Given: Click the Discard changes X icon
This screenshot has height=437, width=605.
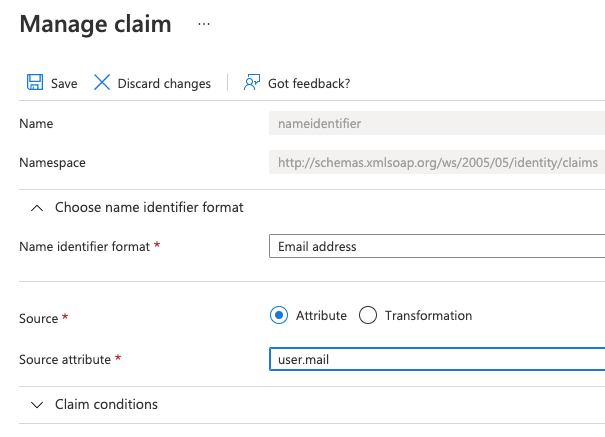Looking at the screenshot, I should [x=102, y=83].
